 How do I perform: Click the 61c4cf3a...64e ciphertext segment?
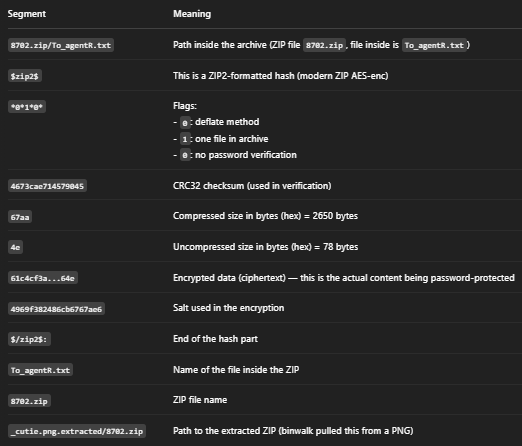coord(43,278)
